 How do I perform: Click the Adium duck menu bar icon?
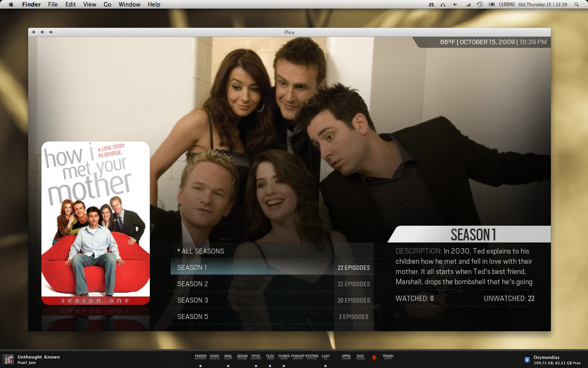(x=431, y=4)
